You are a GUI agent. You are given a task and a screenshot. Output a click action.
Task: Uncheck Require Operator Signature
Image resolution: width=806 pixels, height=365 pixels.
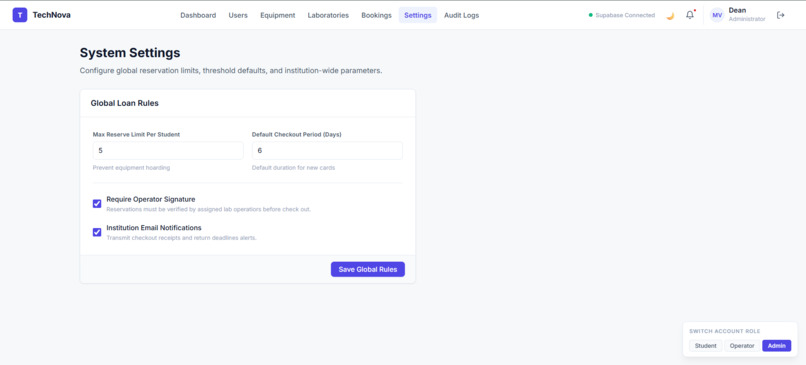click(97, 204)
